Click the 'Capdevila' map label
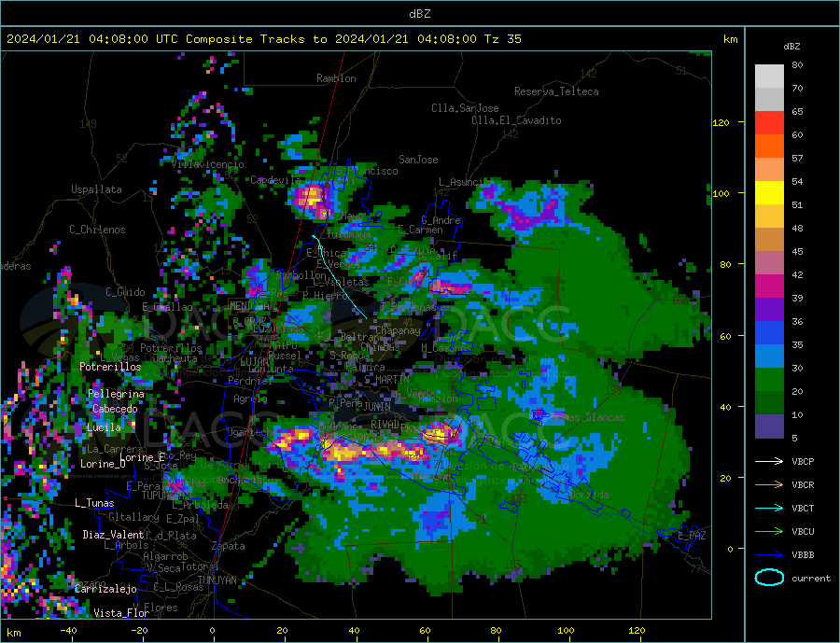The image size is (840, 643). coord(275,180)
